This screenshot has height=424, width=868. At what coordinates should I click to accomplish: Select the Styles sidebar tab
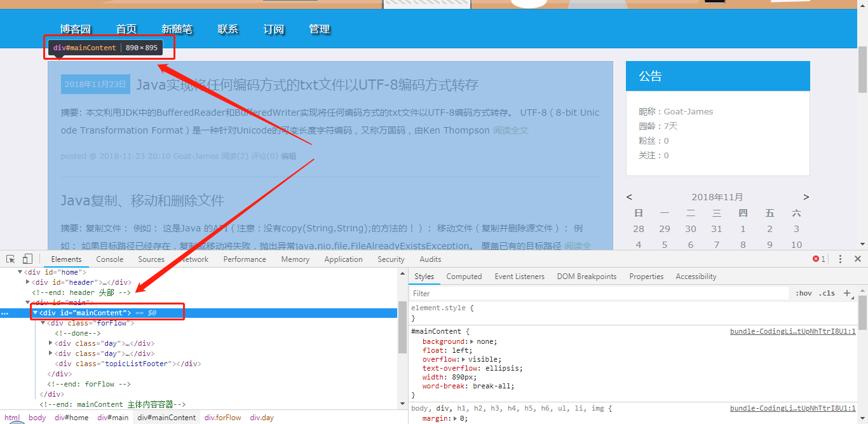pos(424,277)
